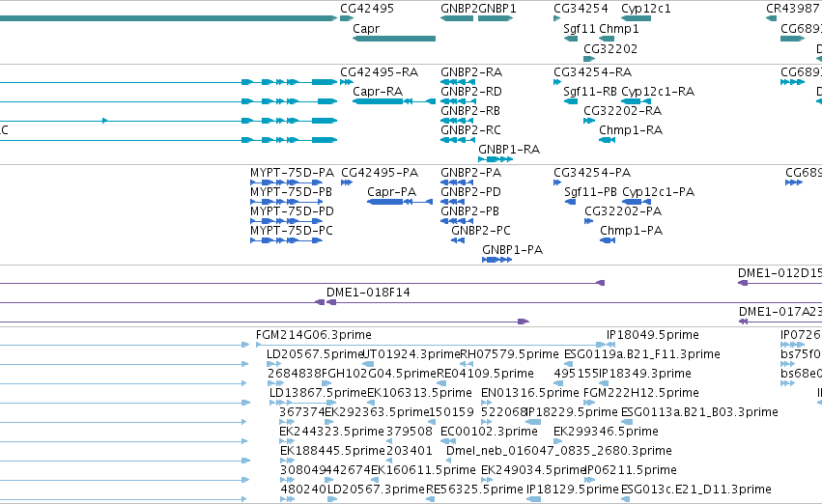Select the FGH102G04.5prime EST label

379,374
